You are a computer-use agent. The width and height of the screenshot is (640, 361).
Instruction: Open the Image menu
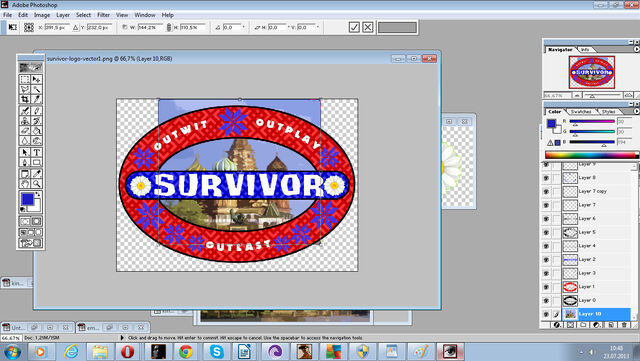[x=42, y=15]
